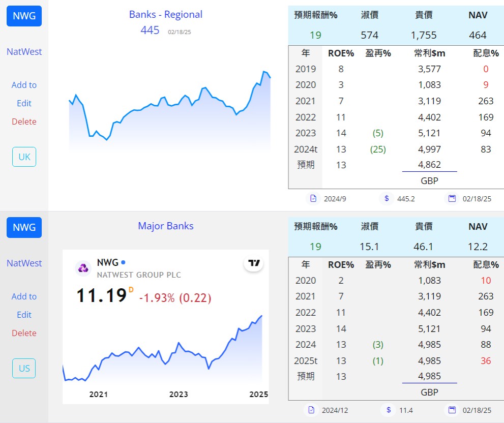504x423 pixels.
Task: Click report document icon next to 2024/9
Action: click(313, 199)
